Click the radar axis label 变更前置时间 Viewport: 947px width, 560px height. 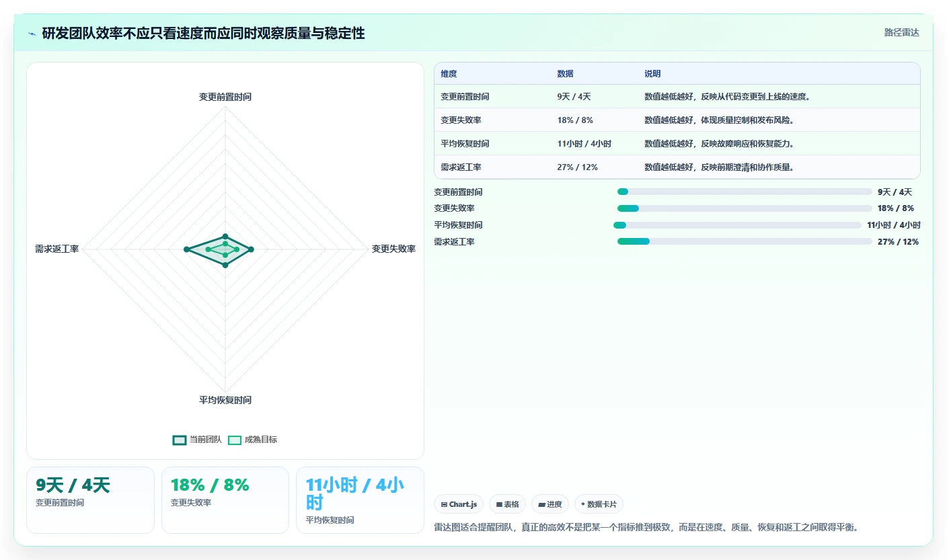pos(225,97)
